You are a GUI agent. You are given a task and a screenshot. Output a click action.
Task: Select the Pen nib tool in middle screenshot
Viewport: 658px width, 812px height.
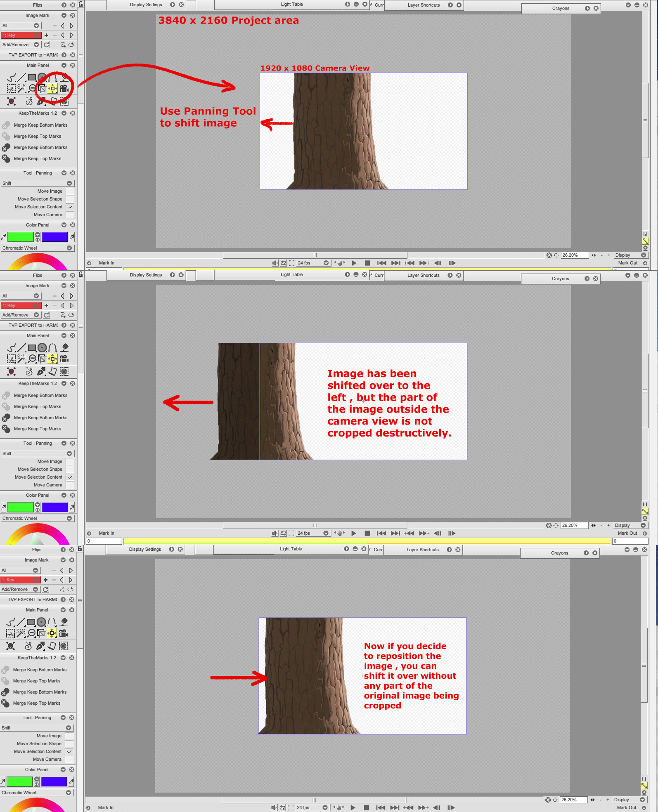pyautogui.click(x=41, y=372)
